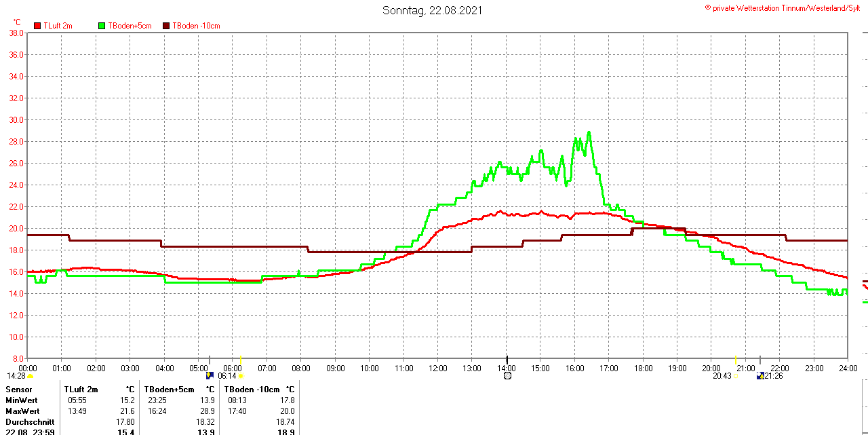Click the TBoden+5cm table column header
The width and height of the screenshot is (868, 435).
[169, 390]
